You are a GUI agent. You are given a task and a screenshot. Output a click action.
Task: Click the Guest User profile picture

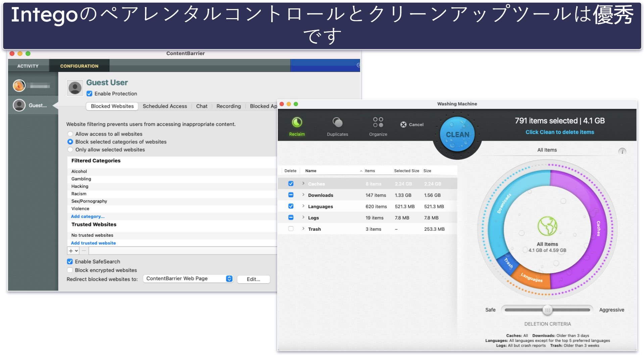75,88
